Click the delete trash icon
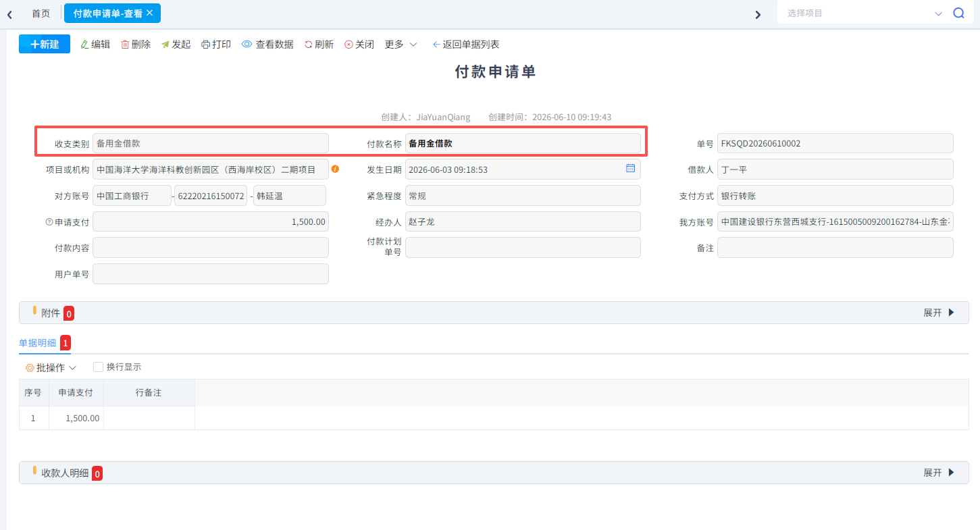Image resolution: width=980 pixels, height=530 pixels. (125, 45)
